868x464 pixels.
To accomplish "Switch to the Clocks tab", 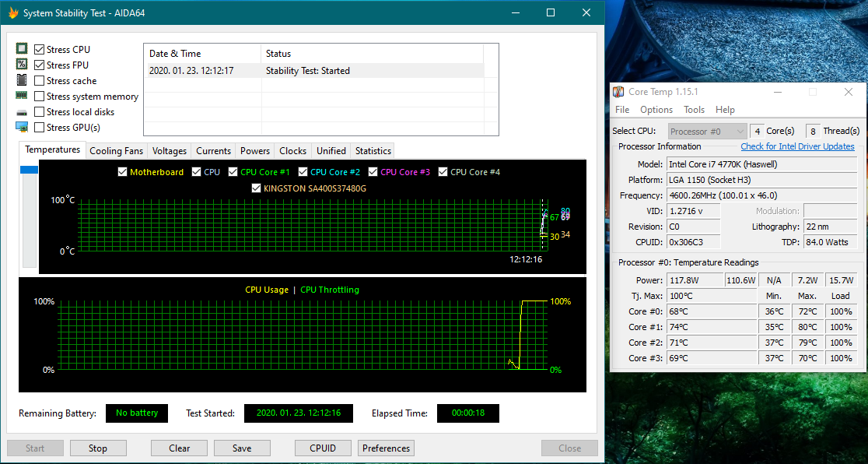I will 293,151.
